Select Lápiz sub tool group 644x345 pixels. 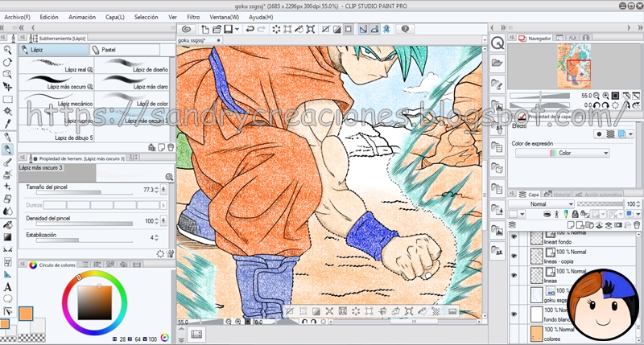pyautogui.click(x=54, y=50)
